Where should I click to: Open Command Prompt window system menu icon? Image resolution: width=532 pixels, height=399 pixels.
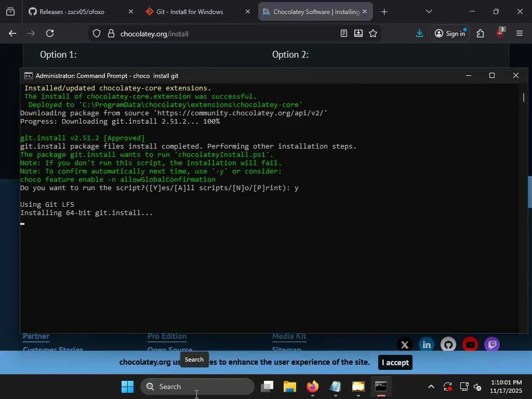[x=29, y=76]
